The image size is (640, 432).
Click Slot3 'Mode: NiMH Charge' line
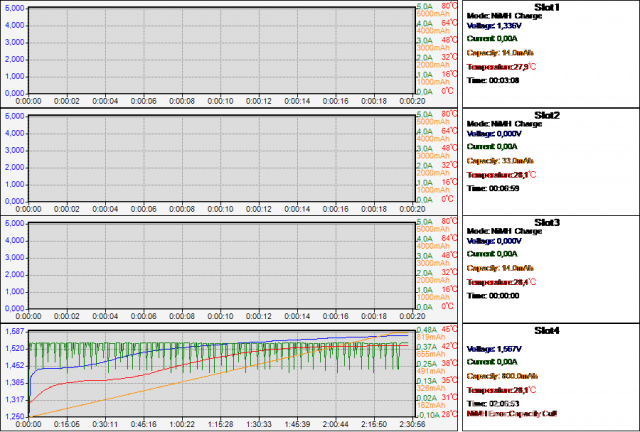tap(504, 231)
